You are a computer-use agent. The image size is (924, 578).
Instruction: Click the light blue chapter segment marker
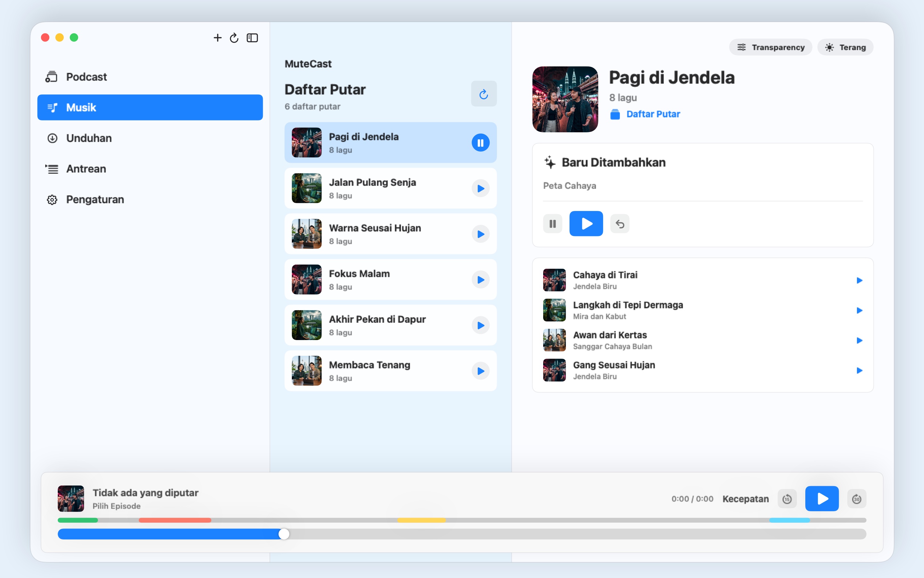point(790,520)
